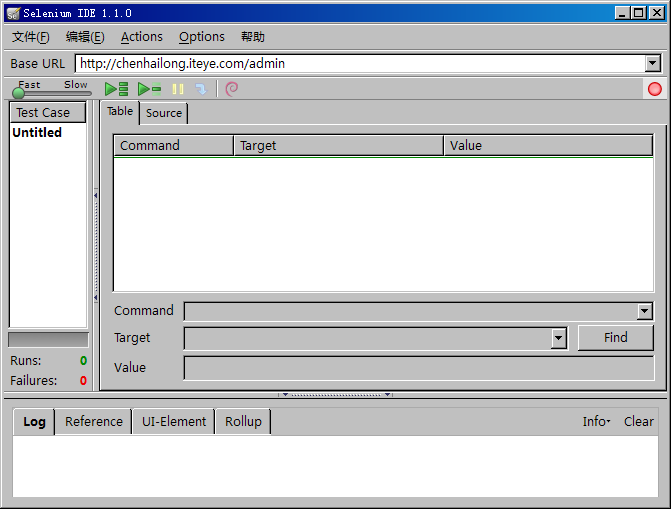Play the entire test suite

[116, 89]
